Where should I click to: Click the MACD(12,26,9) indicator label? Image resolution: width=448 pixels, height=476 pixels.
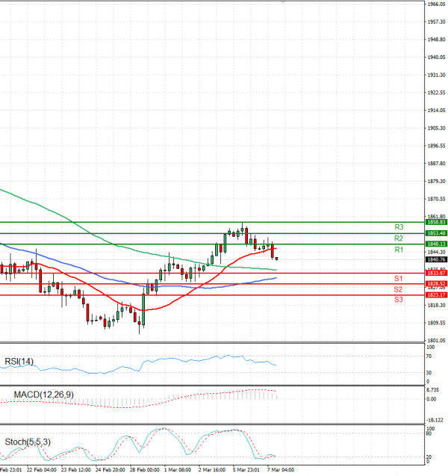coord(43,395)
